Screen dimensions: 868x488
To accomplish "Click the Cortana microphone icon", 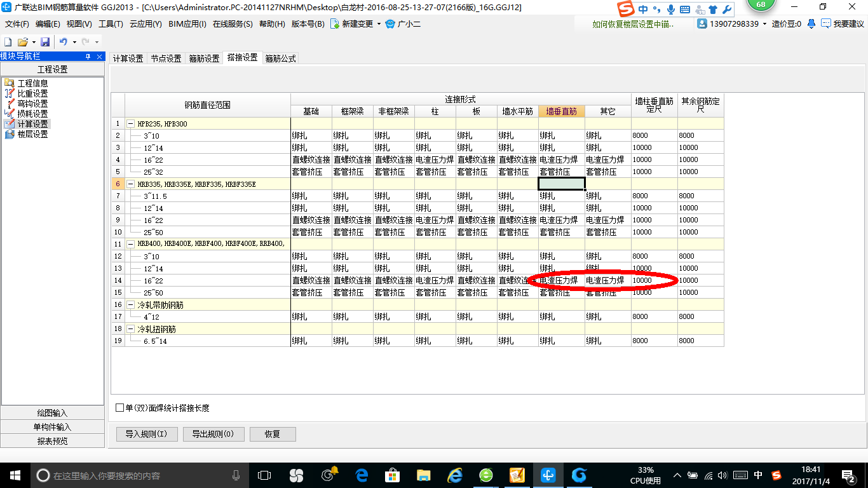I will click(x=236, y=475).
